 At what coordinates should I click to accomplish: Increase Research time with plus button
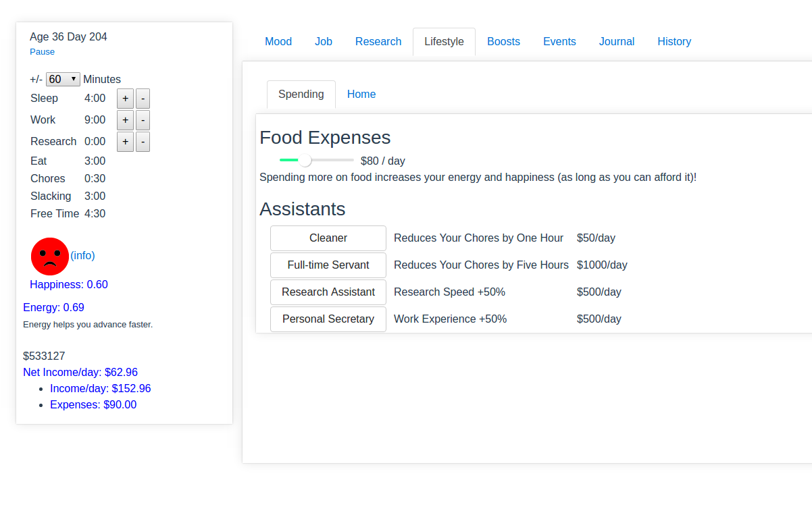pos(125,142)
